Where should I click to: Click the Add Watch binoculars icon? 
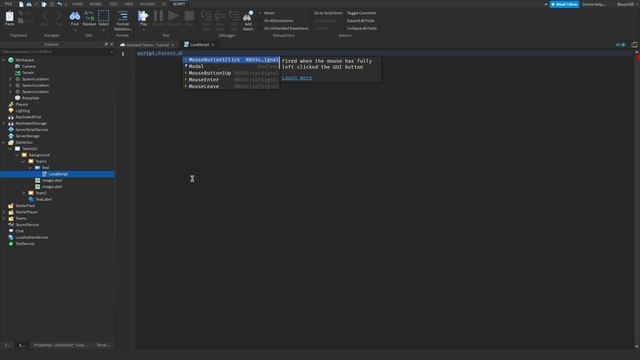248,16
